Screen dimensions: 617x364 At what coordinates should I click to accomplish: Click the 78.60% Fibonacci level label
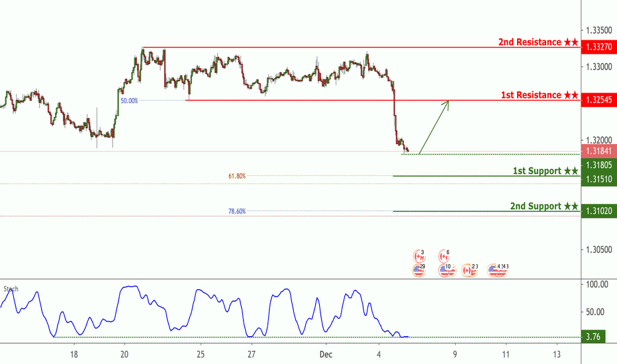tap(236, 212)
